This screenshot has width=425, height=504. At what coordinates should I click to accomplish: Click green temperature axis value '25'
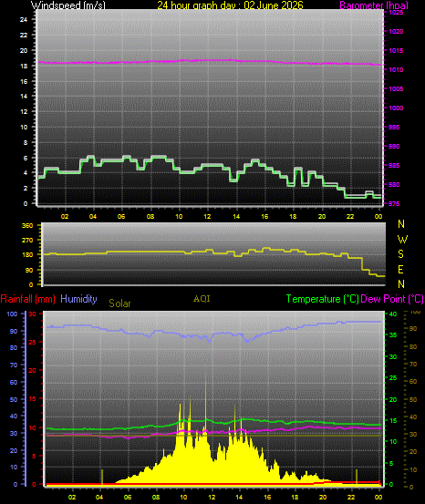tap(393, 377)
